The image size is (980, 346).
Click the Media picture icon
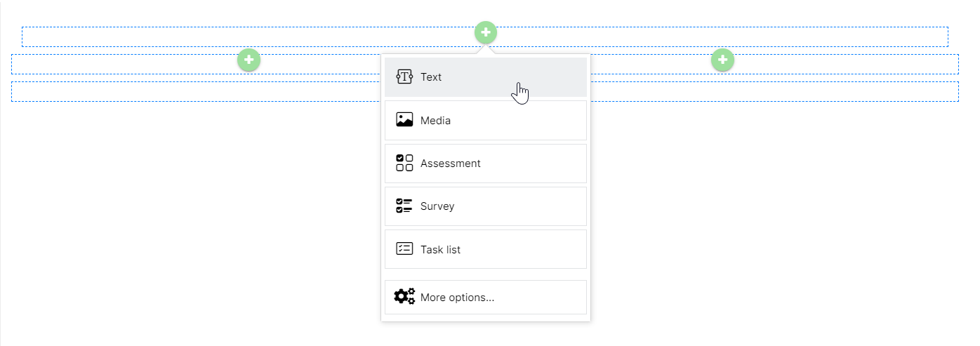pyautogui.click(x=404, y=120)
